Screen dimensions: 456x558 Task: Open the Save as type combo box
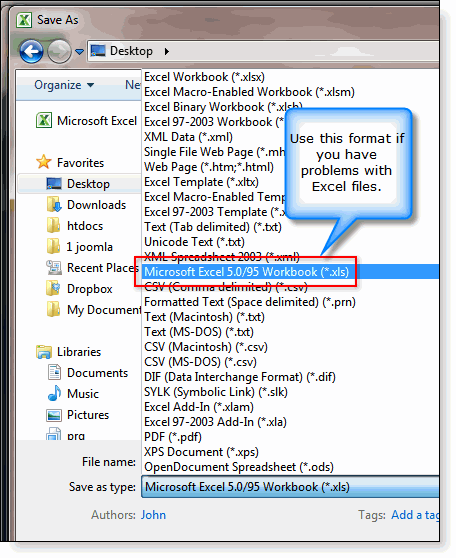290,486
